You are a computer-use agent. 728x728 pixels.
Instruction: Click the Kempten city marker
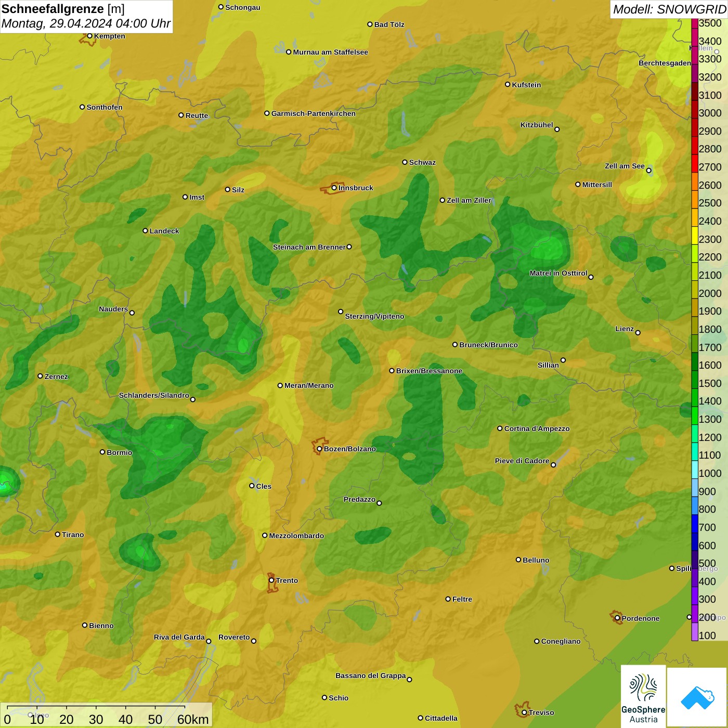89,36
